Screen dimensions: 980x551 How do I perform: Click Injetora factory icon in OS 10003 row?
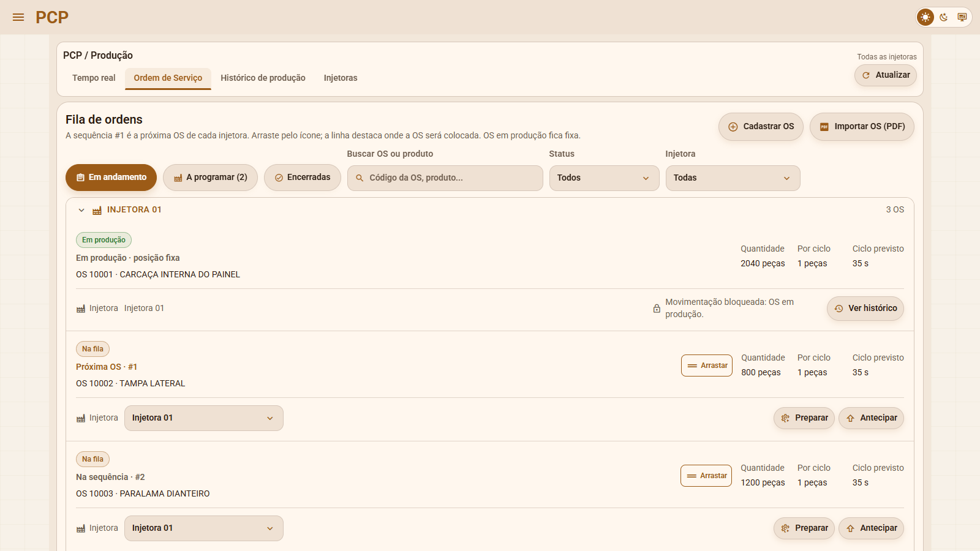[x=81, y=528]
